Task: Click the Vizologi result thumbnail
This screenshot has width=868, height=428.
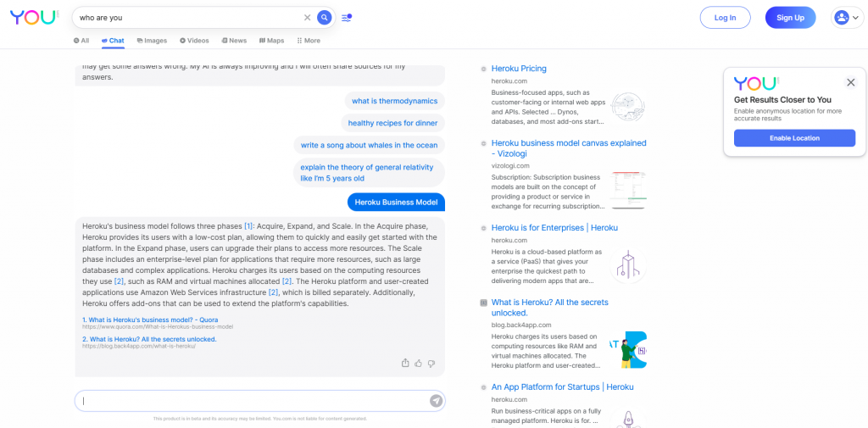Action: (x=628, y=190)
